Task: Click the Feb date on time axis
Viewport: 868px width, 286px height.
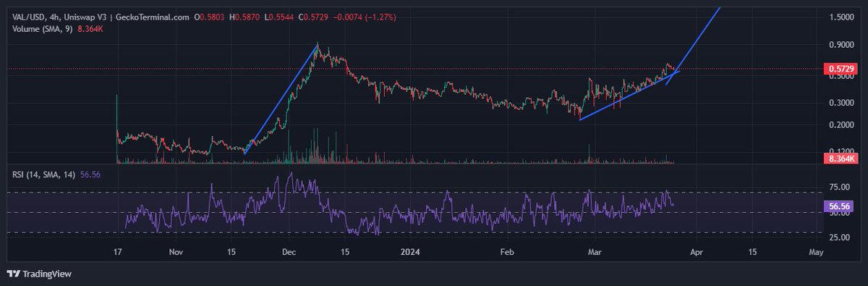Action: click(x=507, y=253)
